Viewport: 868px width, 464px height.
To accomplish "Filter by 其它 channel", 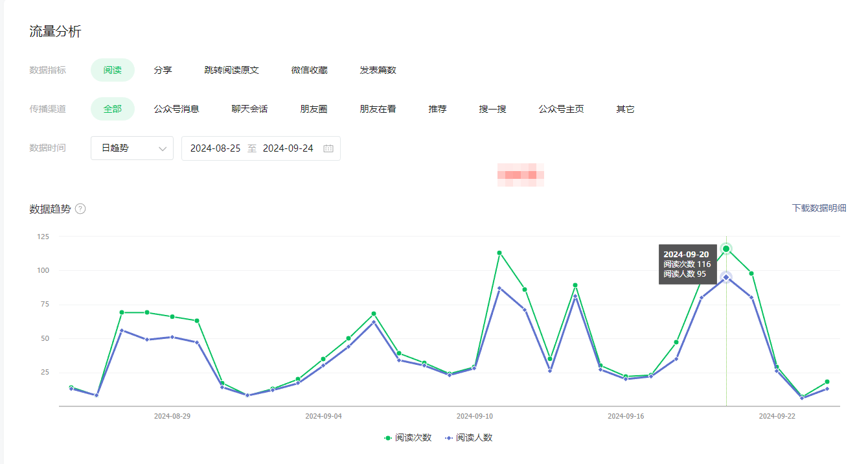I will pyautogui.click(x=625, y=109).
